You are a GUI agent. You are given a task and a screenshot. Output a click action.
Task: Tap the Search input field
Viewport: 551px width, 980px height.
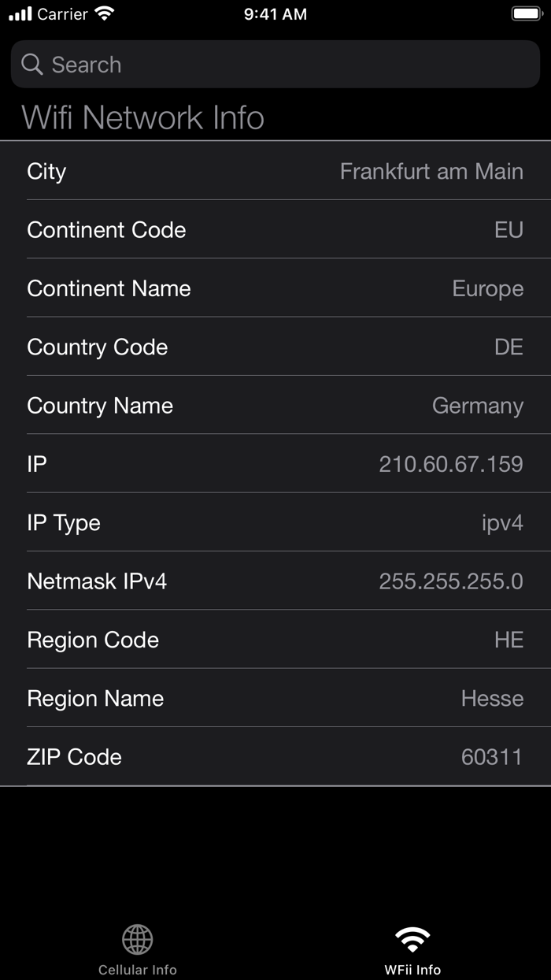pyautogui.click(x=275, y=64)
